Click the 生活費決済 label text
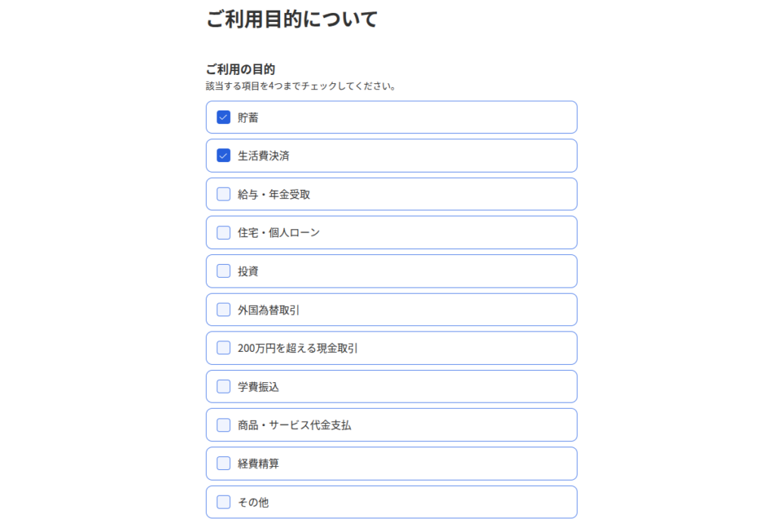 point(263,156)
